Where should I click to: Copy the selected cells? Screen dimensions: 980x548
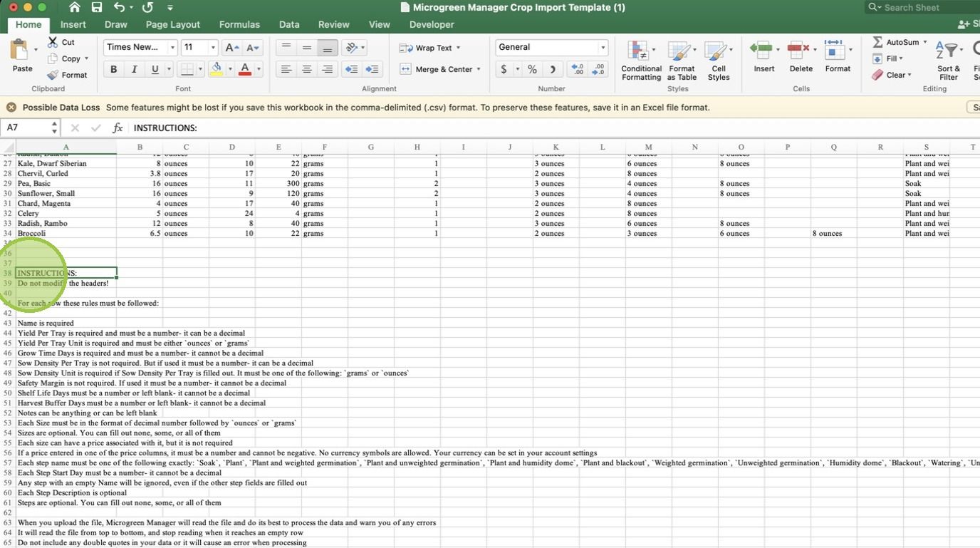[63, 58]
